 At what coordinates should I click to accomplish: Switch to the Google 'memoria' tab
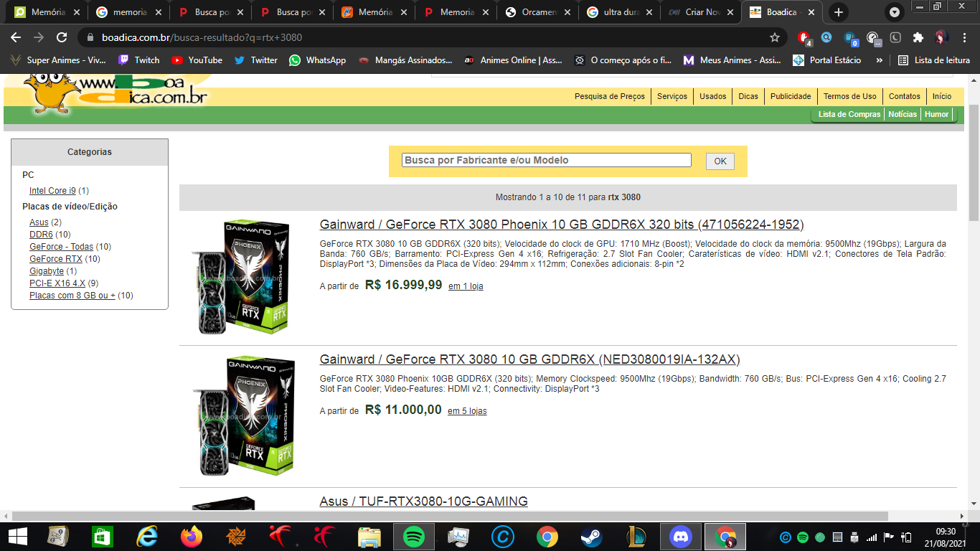pos(129,12)
